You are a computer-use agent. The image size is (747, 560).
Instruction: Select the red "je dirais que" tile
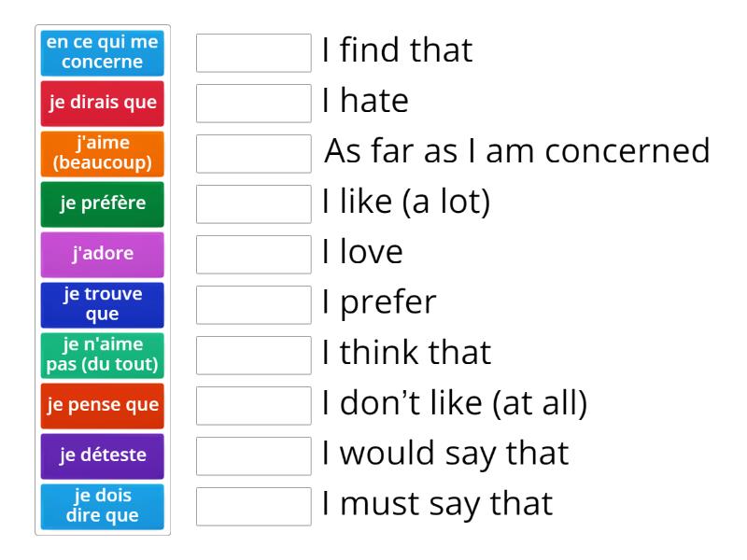102,104
